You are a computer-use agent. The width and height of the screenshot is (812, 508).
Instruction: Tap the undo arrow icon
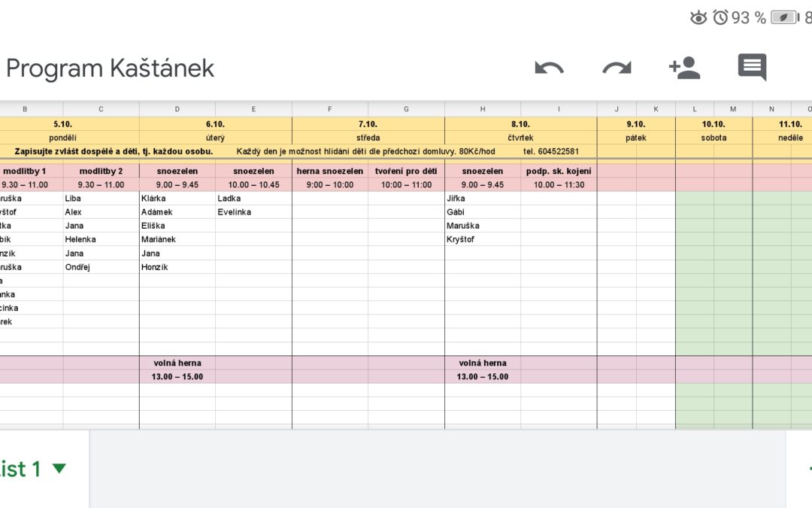click(549, 68)
